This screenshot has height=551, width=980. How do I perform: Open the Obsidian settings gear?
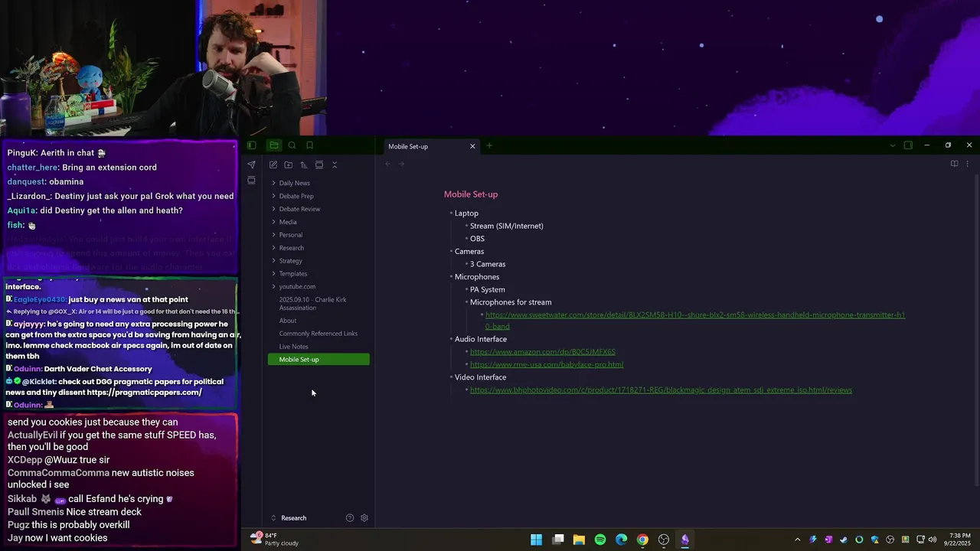(x=364, y=518)
